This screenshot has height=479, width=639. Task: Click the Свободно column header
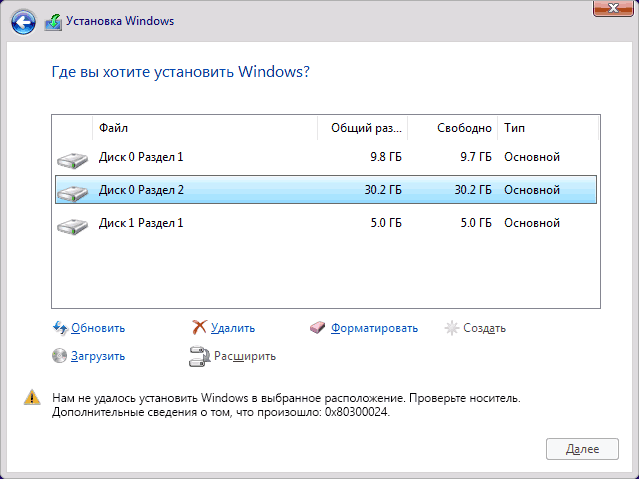coord(452,128)
